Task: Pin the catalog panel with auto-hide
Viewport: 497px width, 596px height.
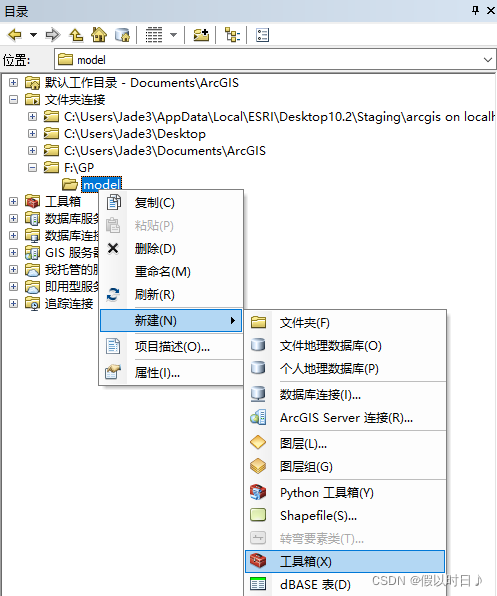Action: pyautogui.click(x=475, y=10)
